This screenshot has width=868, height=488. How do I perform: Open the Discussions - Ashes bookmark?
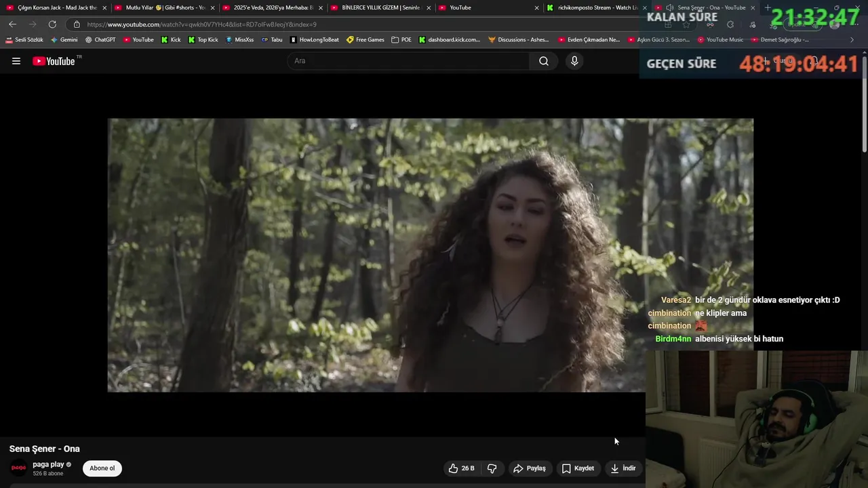(x=519, y=40)
